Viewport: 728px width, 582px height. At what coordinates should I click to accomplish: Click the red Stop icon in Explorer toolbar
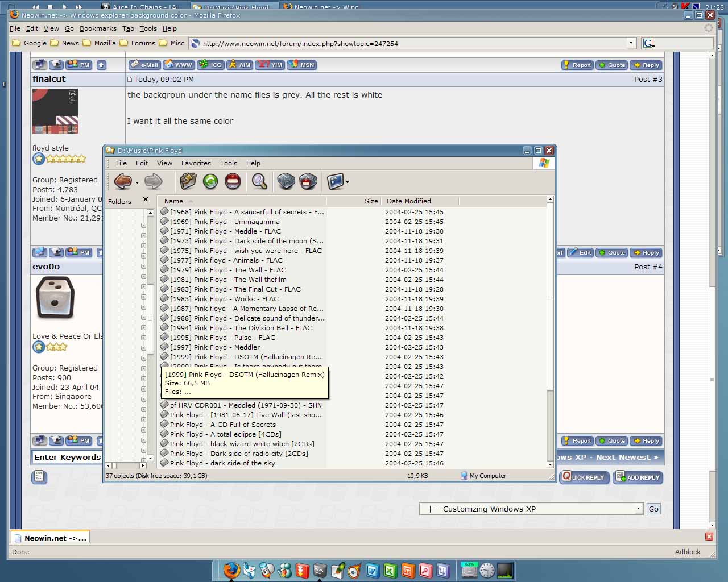pos(233,182)
